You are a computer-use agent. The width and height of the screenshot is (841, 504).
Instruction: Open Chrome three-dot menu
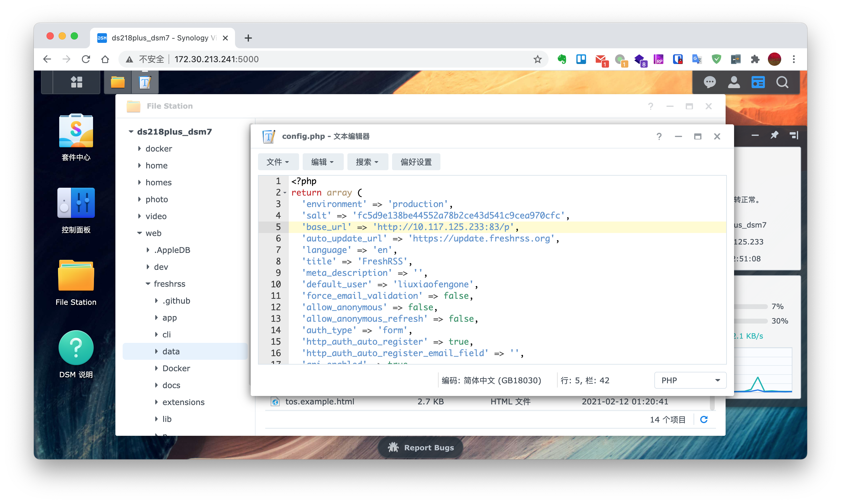pyautogui.click(x=794, y=59)
